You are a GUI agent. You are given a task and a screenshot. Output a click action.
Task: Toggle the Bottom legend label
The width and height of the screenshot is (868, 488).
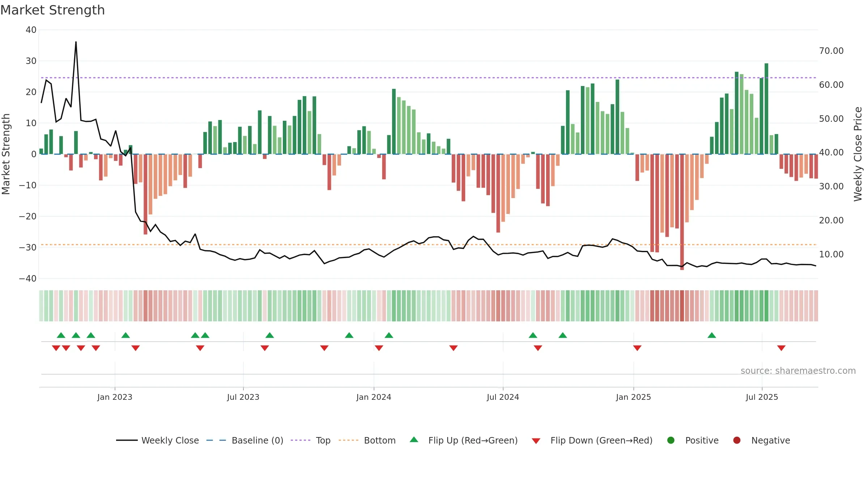click(x=380, y=440)
